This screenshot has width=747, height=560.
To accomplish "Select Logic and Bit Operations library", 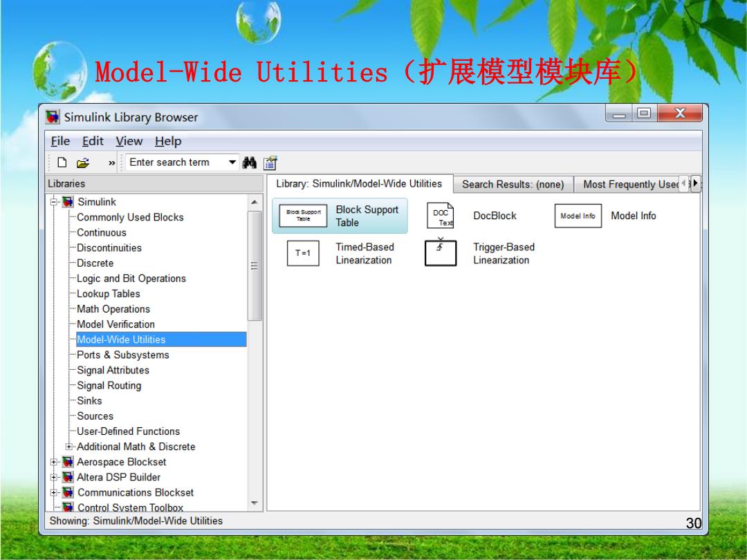I will click(131, 278).
